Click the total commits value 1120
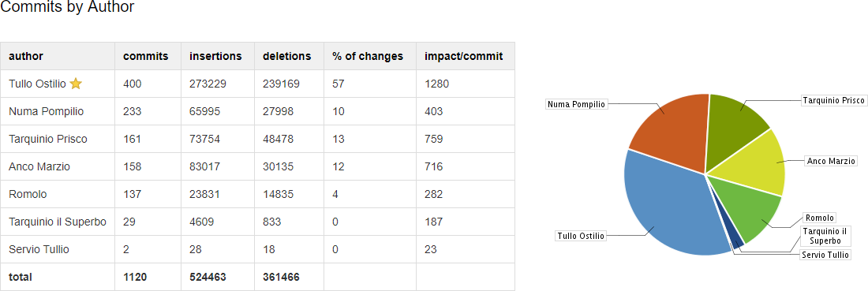The image size is (868, 291). (x=135, y=277)
